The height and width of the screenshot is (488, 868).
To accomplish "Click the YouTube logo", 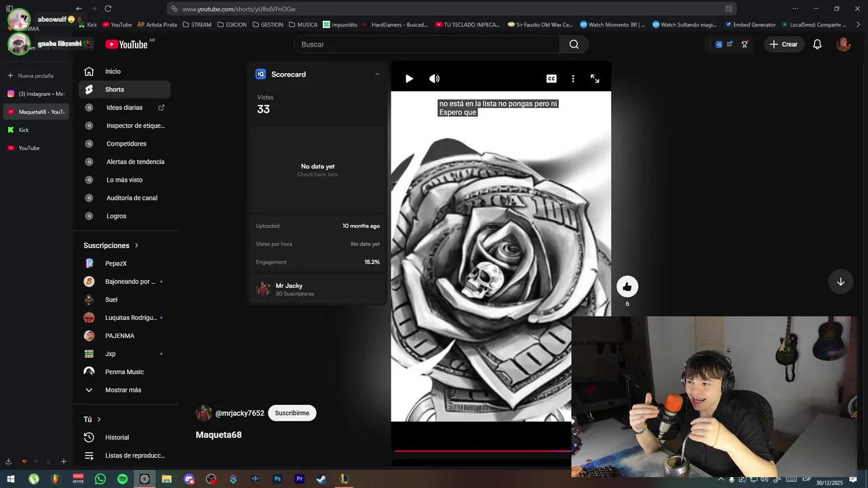I will pos(127,44).
